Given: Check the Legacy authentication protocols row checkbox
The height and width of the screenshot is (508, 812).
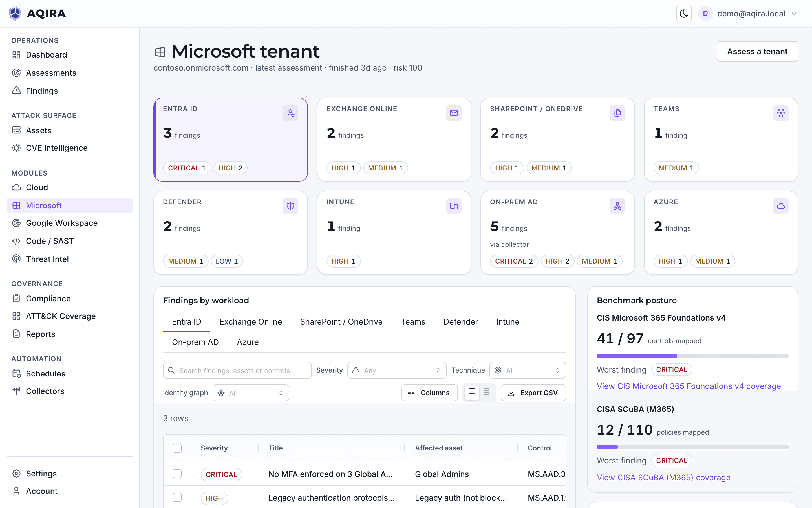Looking at the screenshot, I should pyautogui.click(x=177, y=498).
